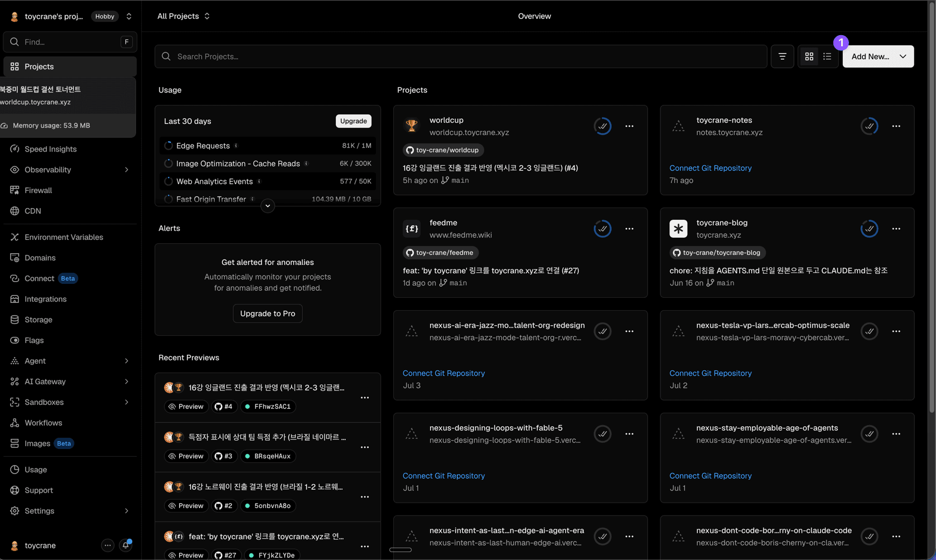The height and width of the screenshot is (560, 936).
Task: Click Connect Git Repository for toycrane-notes
Action: pos(711,168)
